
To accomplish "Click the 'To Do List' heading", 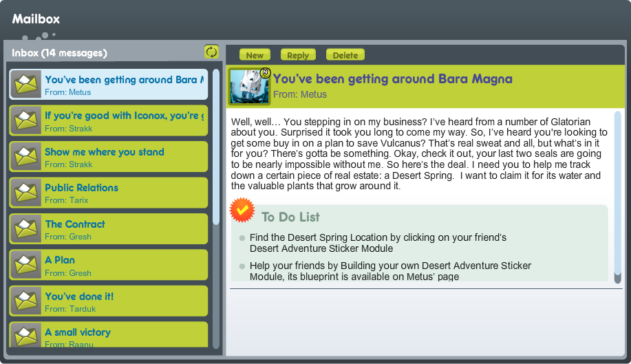I will click(290, 217).
